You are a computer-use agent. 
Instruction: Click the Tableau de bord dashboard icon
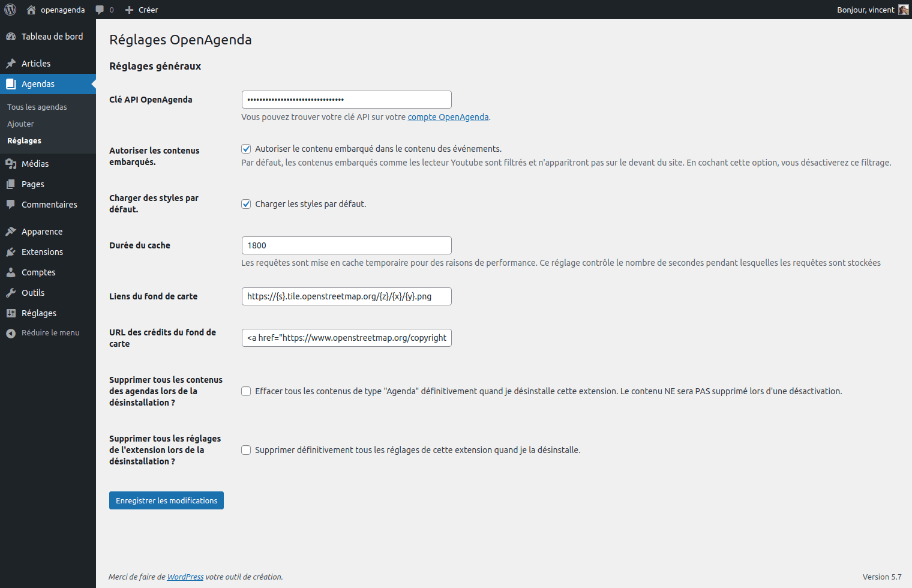(x=11, y=37)
